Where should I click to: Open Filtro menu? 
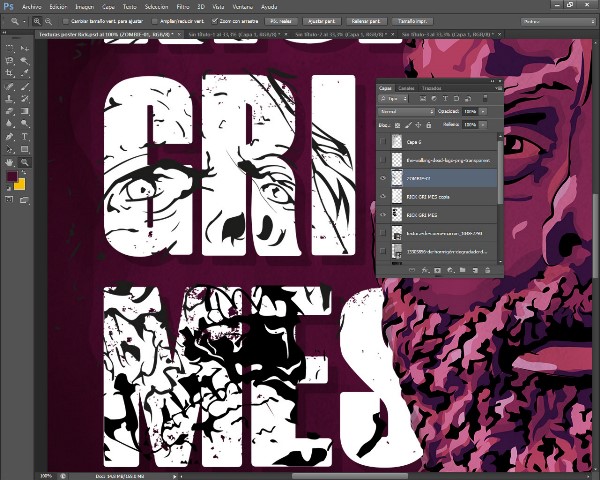click(x=183, y=7)
